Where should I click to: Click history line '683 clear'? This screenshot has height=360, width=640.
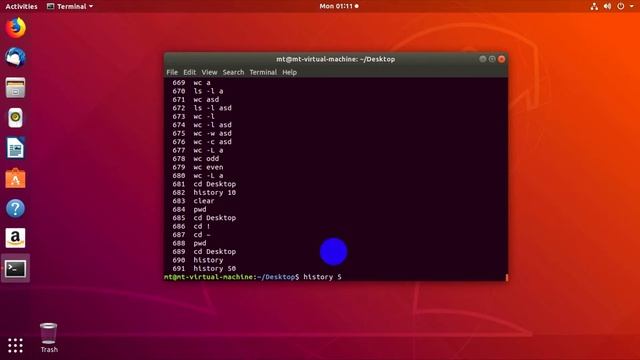(193, 201)
